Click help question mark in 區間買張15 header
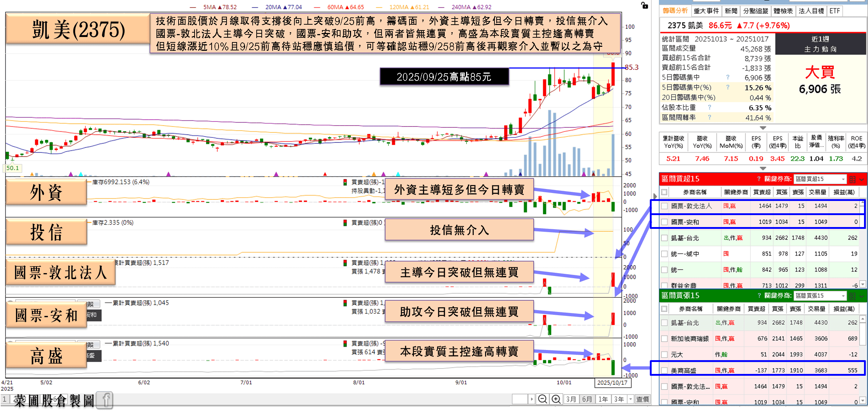 [x=759, y=296]
